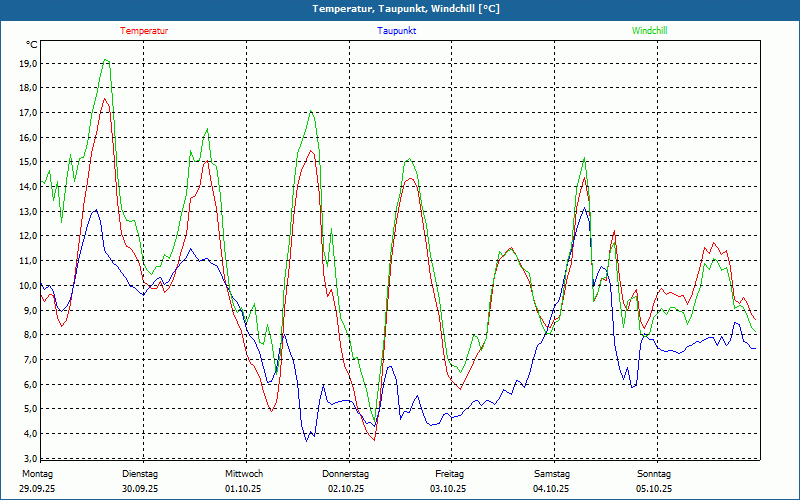
Task: Select the date 29.09.25 on x-axis
Action: click(37, 489)
